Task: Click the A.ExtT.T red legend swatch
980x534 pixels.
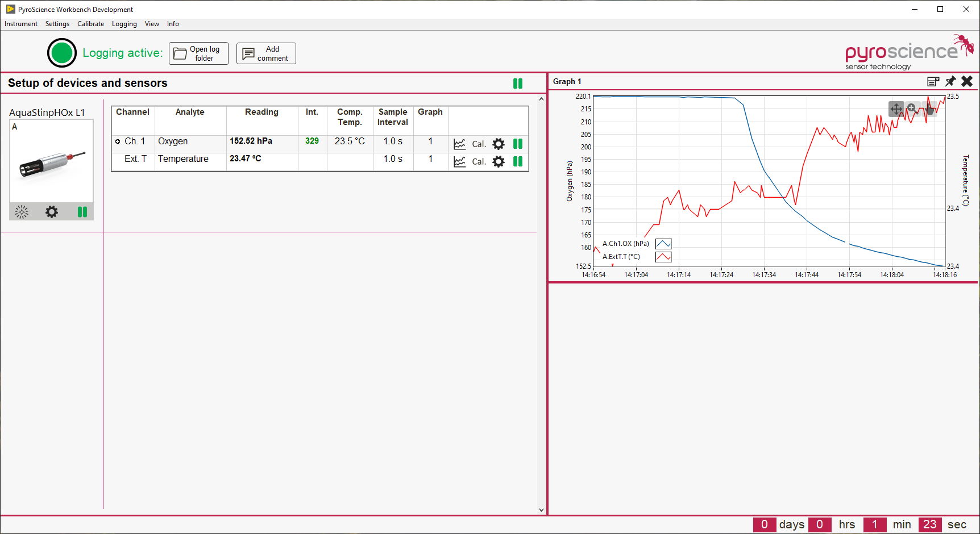Action: coord(663,257)
